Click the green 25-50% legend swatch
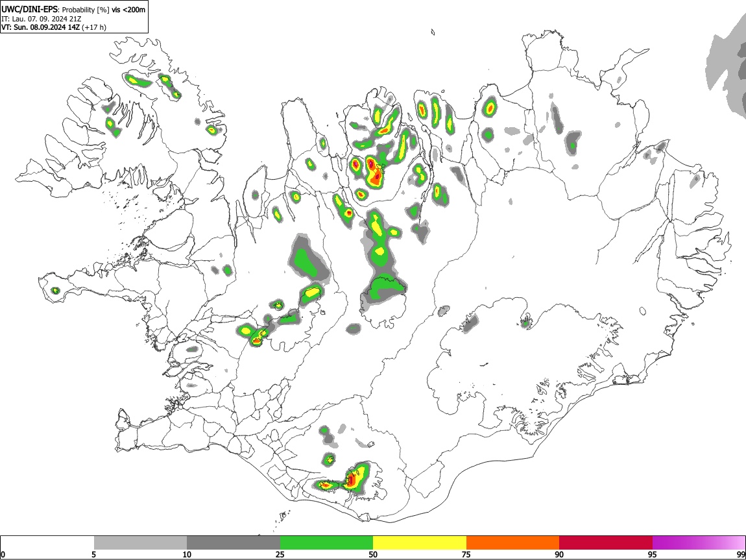746x560 pixels. click(326, 543)
